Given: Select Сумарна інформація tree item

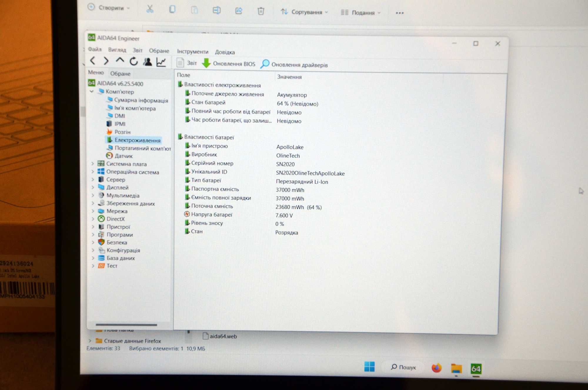Looking at the screenshot, I should click(138, 100).
